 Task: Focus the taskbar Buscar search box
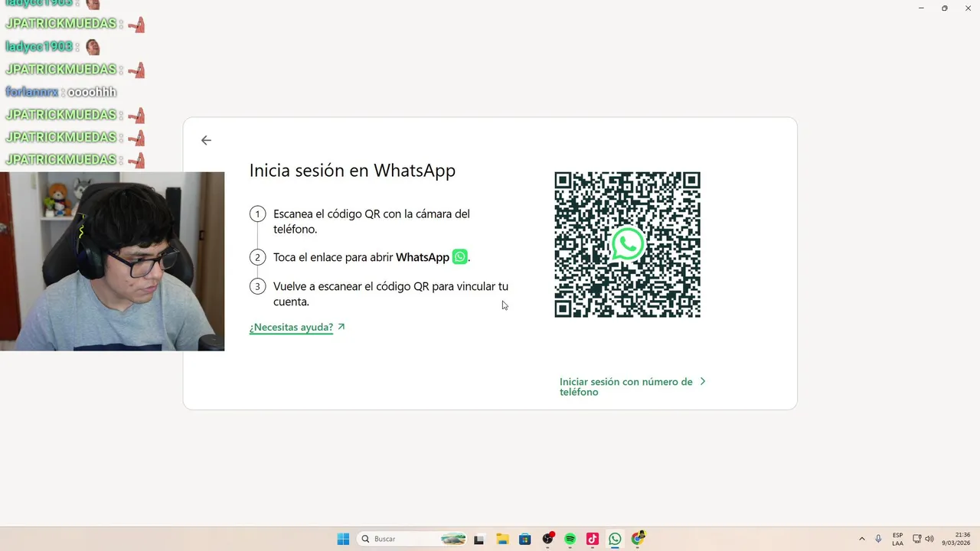[412, 539]
